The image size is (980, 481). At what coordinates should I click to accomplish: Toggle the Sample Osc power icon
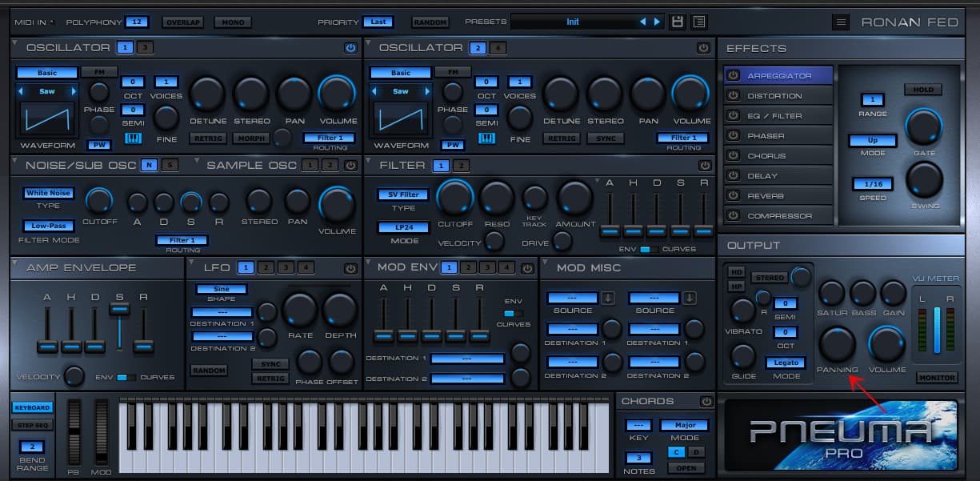tap(350, 166)
